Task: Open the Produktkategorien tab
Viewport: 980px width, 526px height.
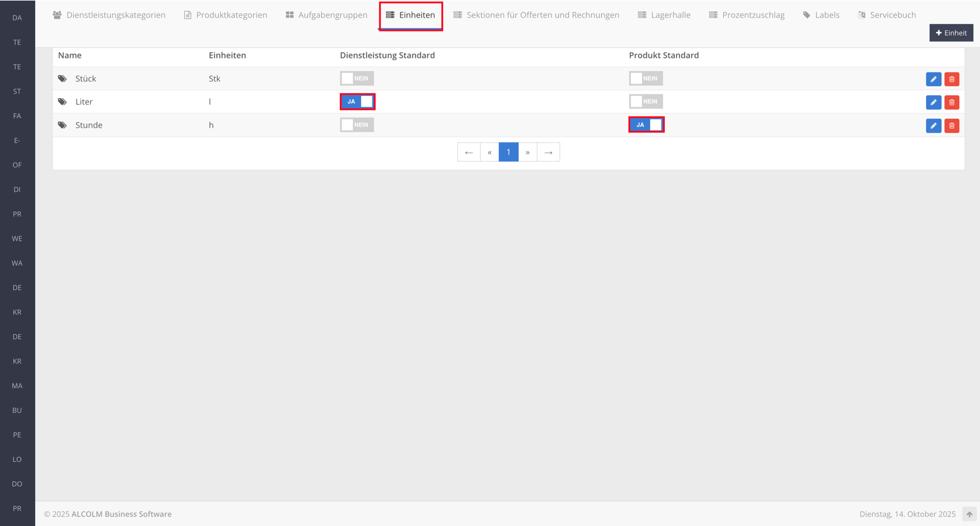Action: tap(226, 15)
